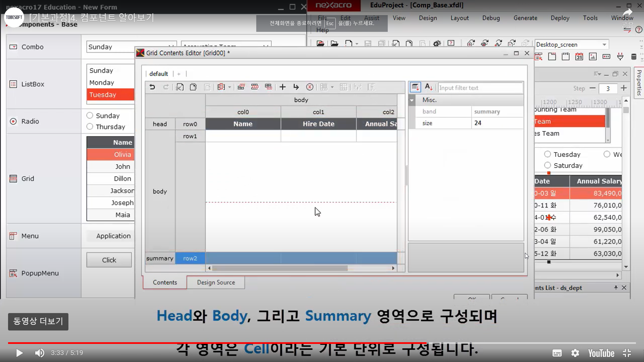The width and height of the screenshot is (644, 362).
Task: Select the Saturday radio option
Action: pos(548,165)
